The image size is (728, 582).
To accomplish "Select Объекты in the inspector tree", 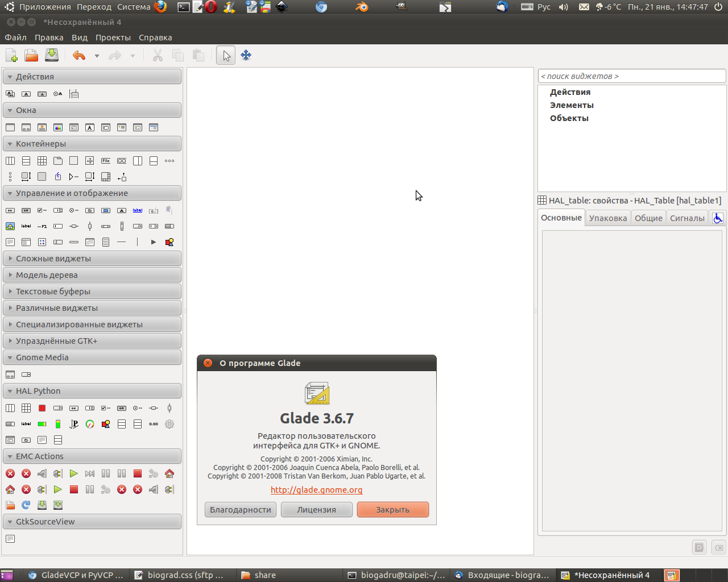I will coord(569,118).
